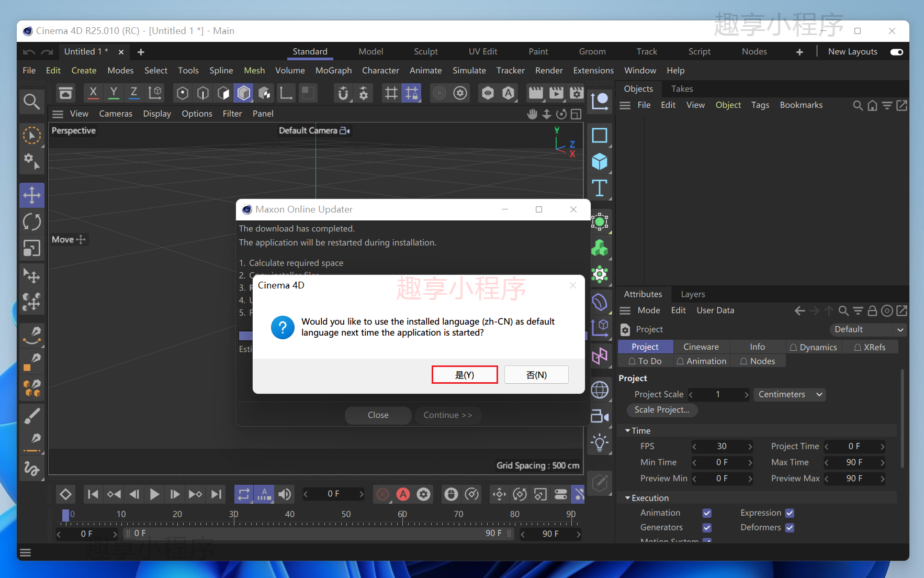Screen dimensions: 924x578
Task: Click the timeline preview range bar
Action: tap(318, 534)
